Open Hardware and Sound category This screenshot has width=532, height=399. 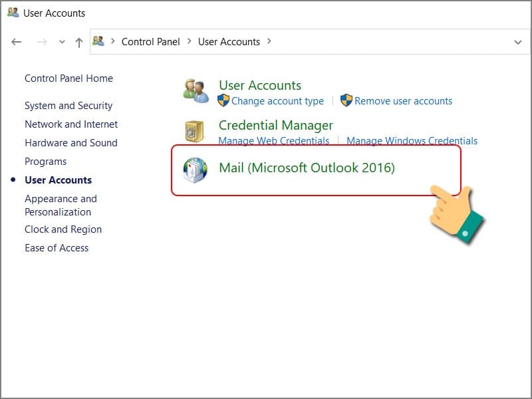pos(71,143)
